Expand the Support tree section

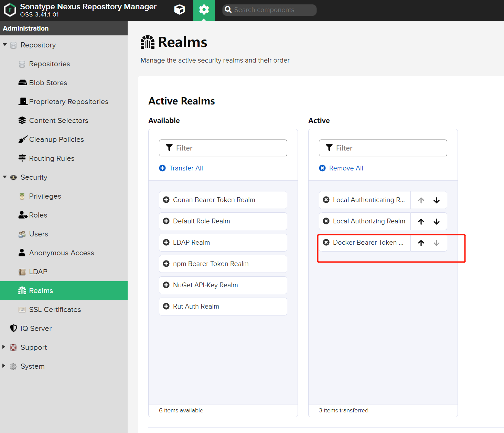tap(4, 347)
